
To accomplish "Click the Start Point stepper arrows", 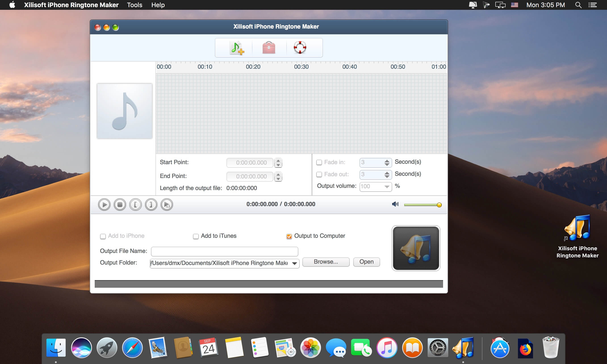I will tap(278, 163).
